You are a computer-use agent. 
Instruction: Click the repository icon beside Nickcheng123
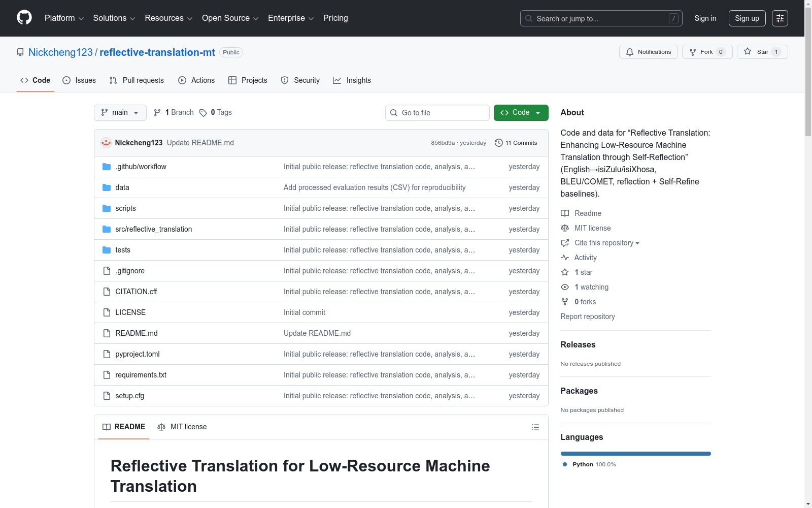pyautogui.click(x=20, y=52)
